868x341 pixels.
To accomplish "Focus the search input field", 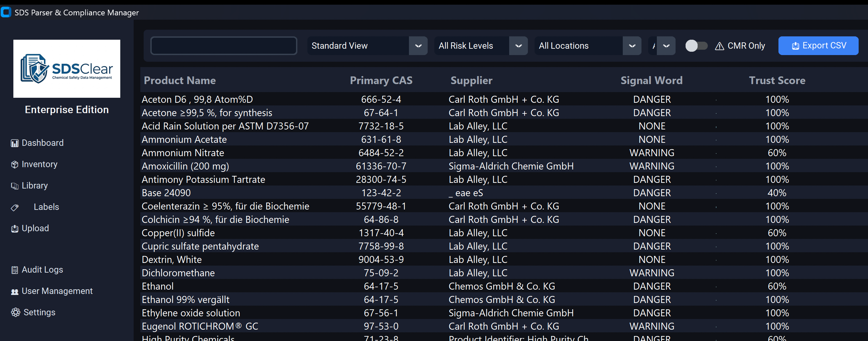I will coord(224,46).
